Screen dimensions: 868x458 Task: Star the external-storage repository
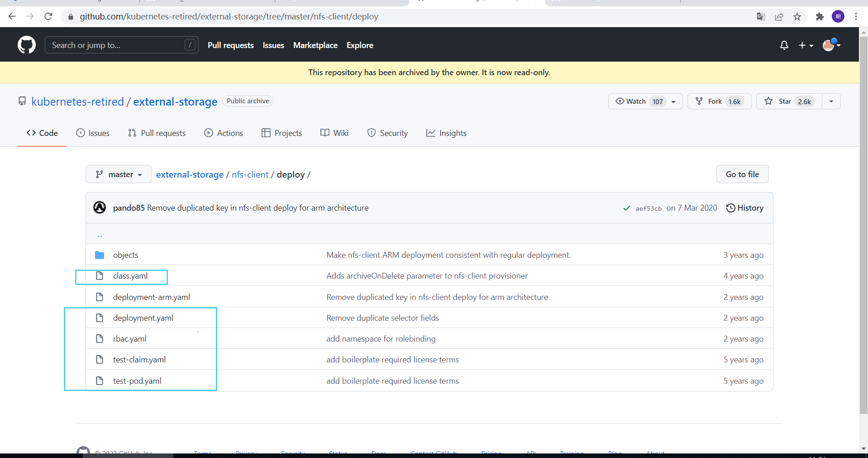789,101
